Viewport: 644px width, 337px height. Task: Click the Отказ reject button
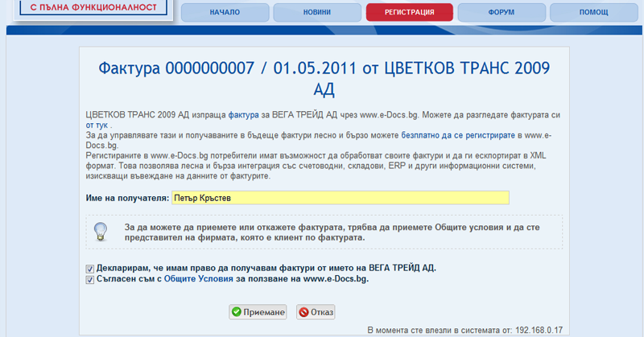316,312
